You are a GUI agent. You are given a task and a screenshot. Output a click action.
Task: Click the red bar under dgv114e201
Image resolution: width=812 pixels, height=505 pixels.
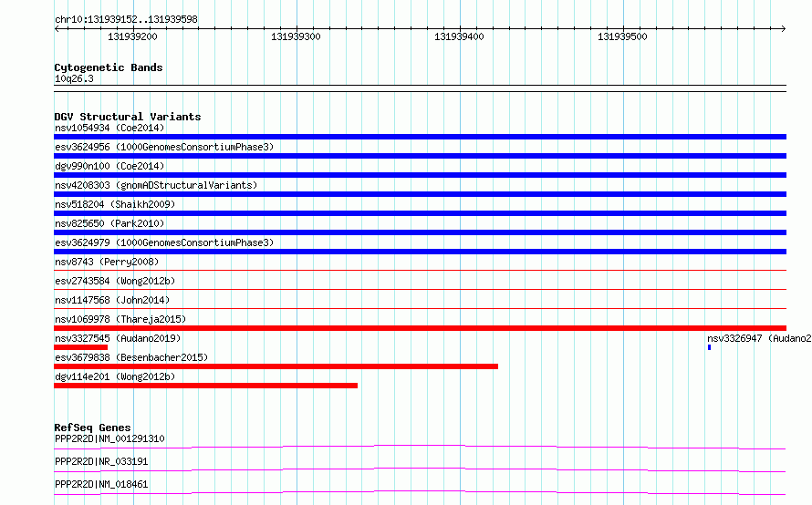point(205,386)
